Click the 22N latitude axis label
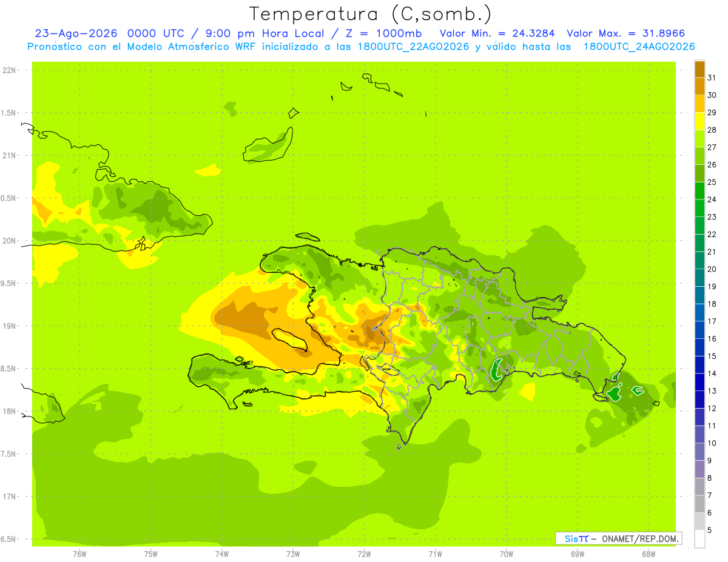The width and height of the screenshot is (728, 562). coord(10,70)
